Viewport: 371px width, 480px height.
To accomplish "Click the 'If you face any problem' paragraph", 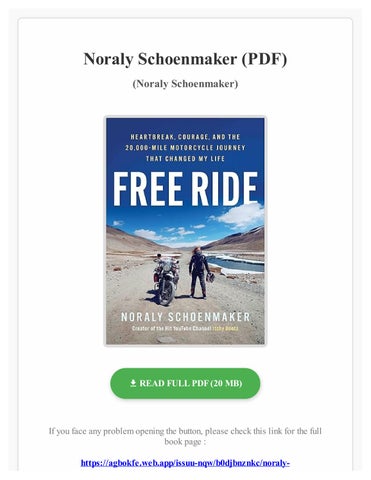I will click(x=185, y=436).
